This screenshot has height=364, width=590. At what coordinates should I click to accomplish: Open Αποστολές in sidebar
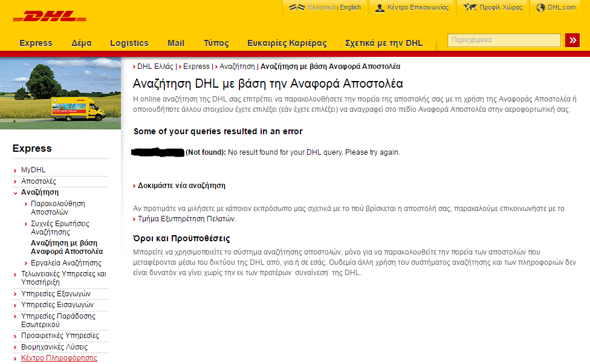38,181
